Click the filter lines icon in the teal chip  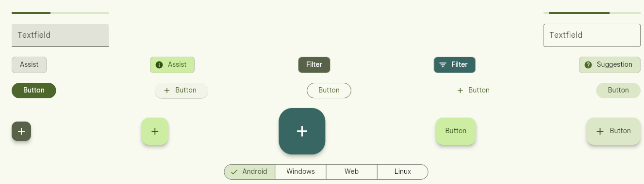click(x=443, y=65)
